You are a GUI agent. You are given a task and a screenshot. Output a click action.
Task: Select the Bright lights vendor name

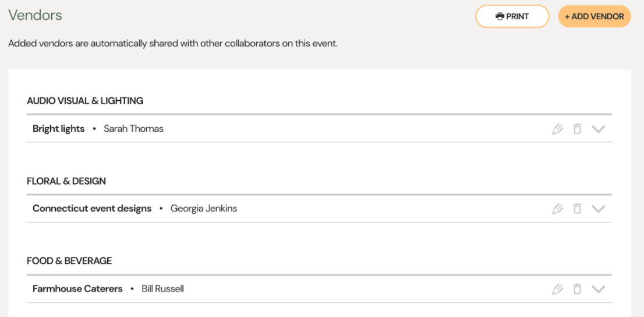point(58,129)
